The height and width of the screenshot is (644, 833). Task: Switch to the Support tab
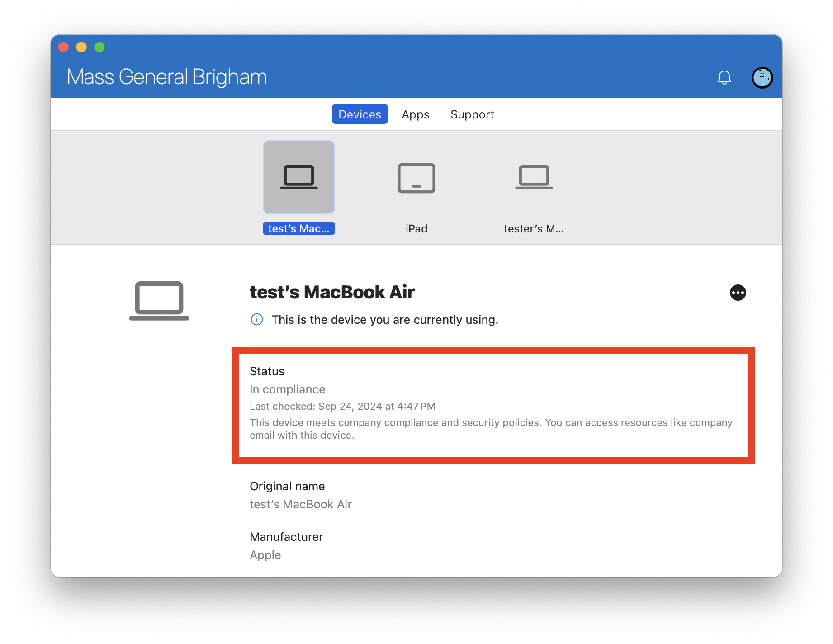[x=472, y=114]
